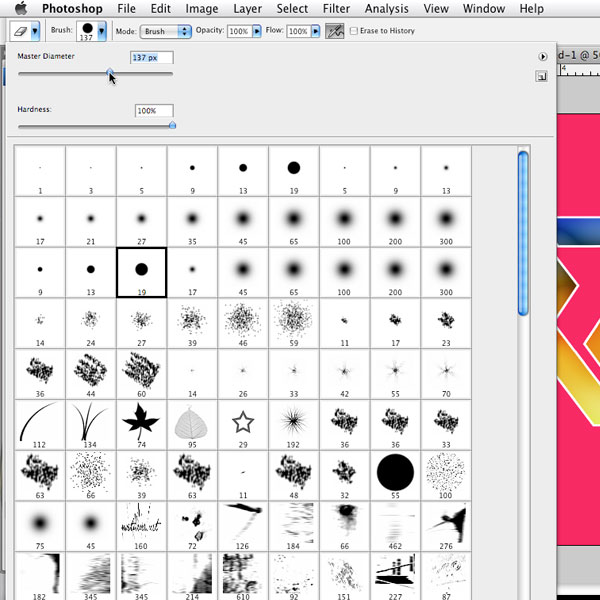Click the Hardness percentage input field
The image size is (600, 600).
154,111
